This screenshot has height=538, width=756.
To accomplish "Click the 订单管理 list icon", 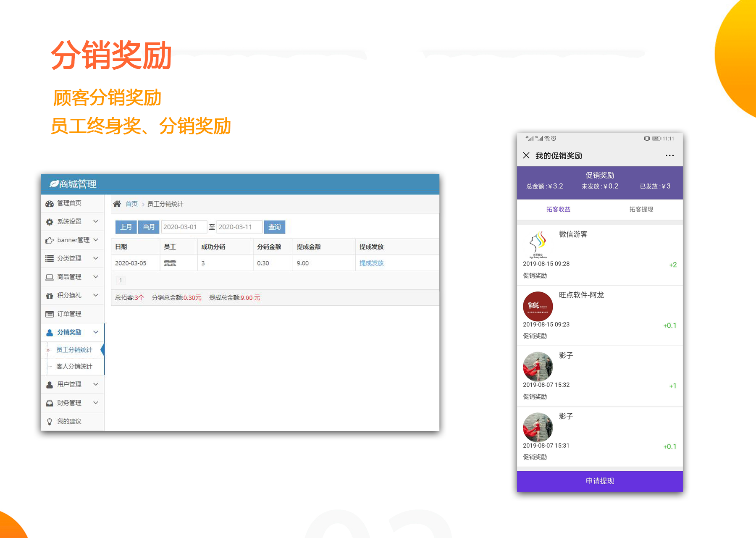I will pos(50,314).
